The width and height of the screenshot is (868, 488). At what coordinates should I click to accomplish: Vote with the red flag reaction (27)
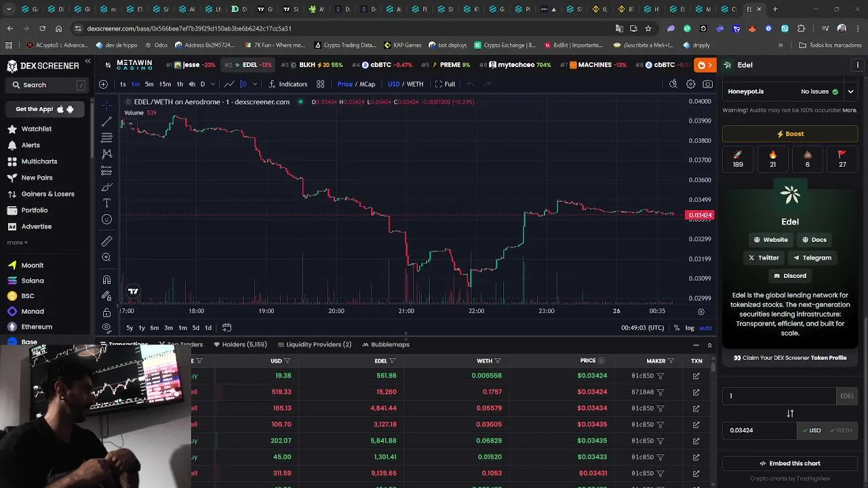coord(842,159)
